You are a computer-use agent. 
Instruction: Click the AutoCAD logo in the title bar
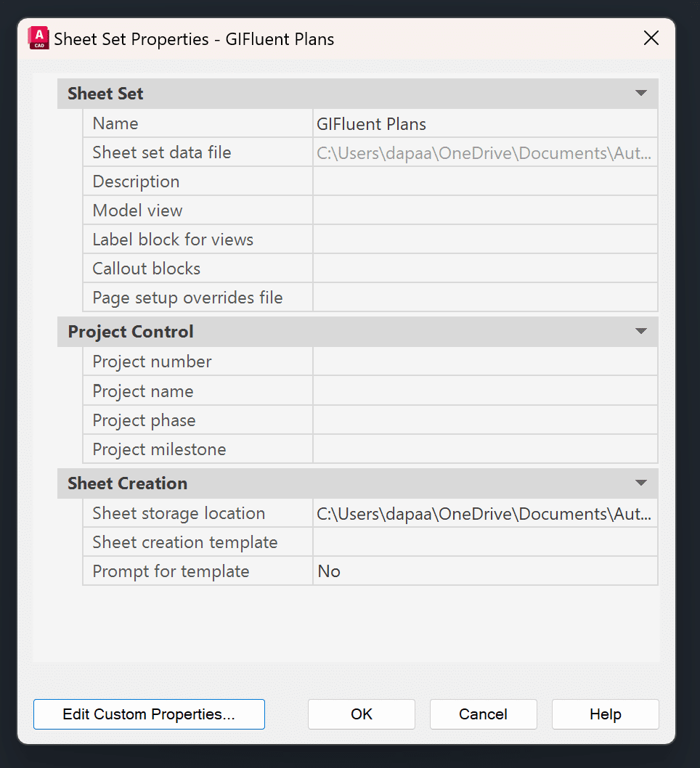(38, 38)
